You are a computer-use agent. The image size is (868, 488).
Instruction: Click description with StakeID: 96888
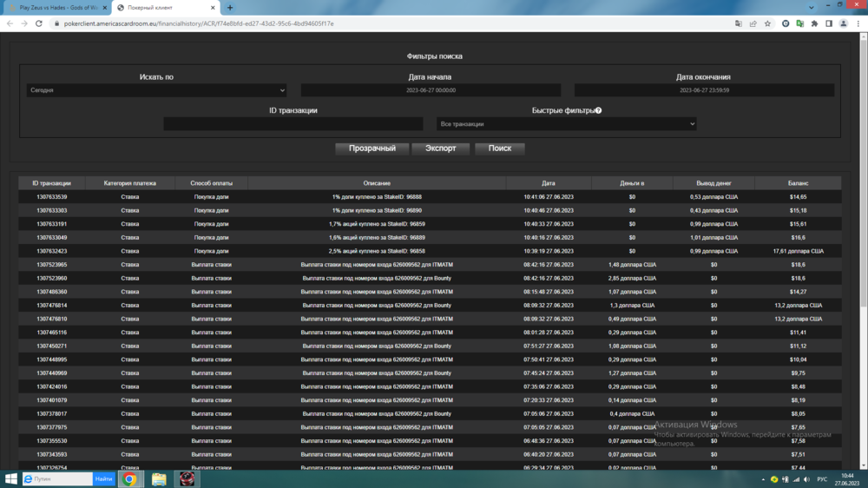coord(377,197)
